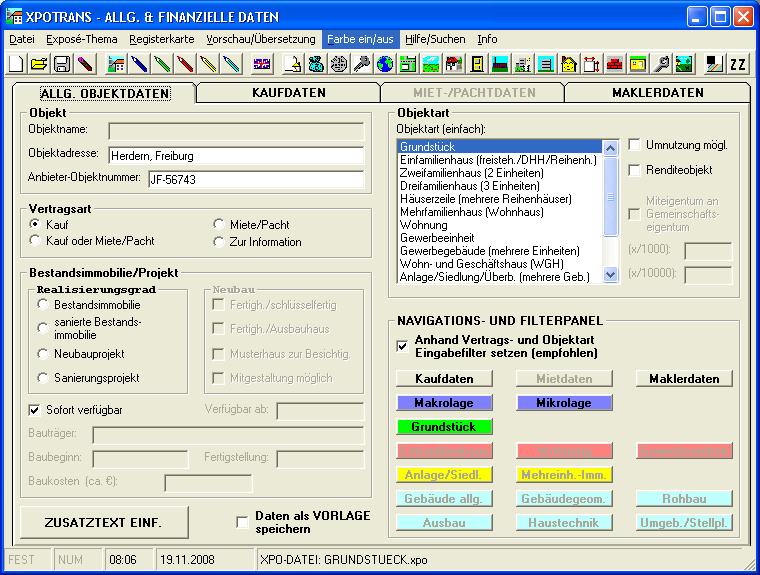The height and width of the screenshot is (575, 760).
Task: Choose Neubauprojekt as Realisierungsgrad
Action: [x=44, y=353]
